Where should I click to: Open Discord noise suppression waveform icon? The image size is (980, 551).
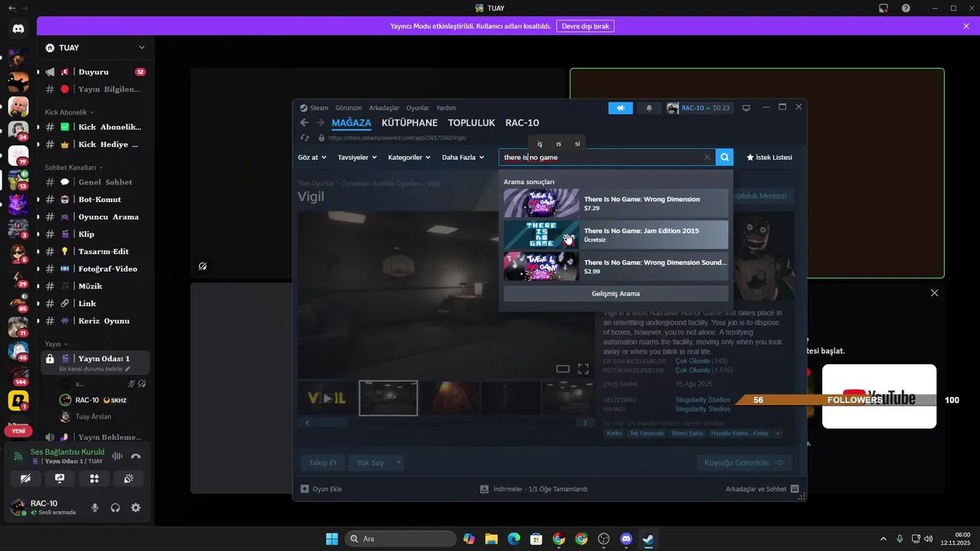117,456
